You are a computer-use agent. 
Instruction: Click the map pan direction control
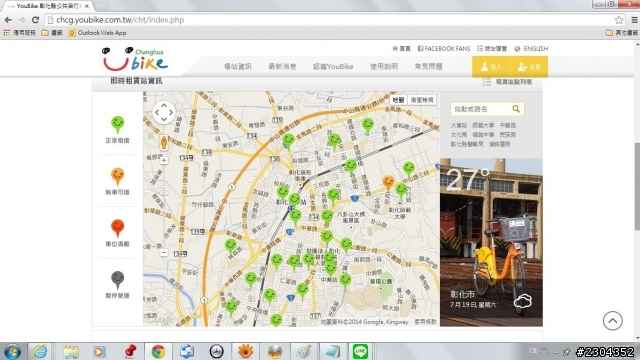(164, 112)
